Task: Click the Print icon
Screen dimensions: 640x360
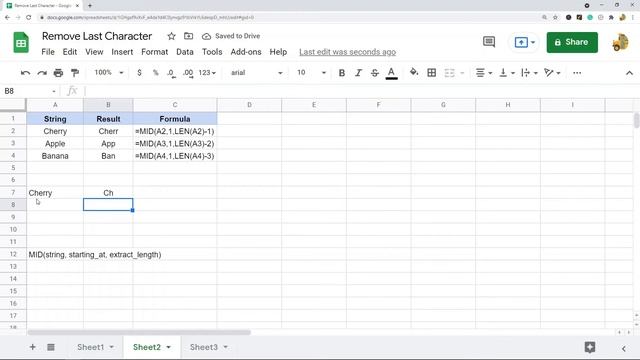Action: click(58, 73)
